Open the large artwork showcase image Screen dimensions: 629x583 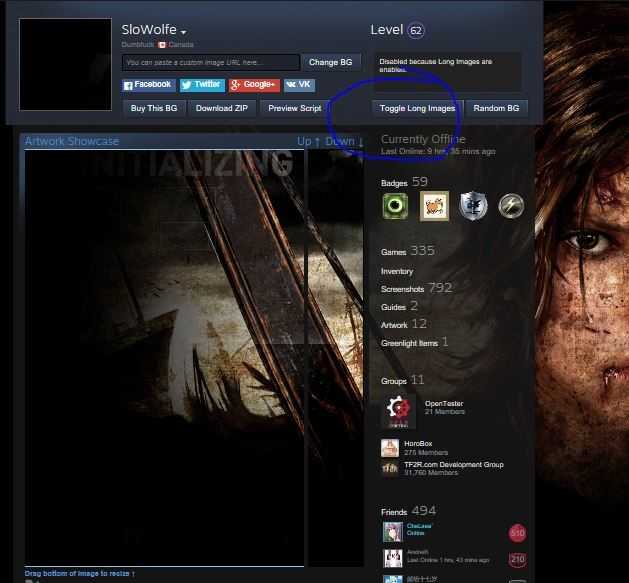click(164, 358)
